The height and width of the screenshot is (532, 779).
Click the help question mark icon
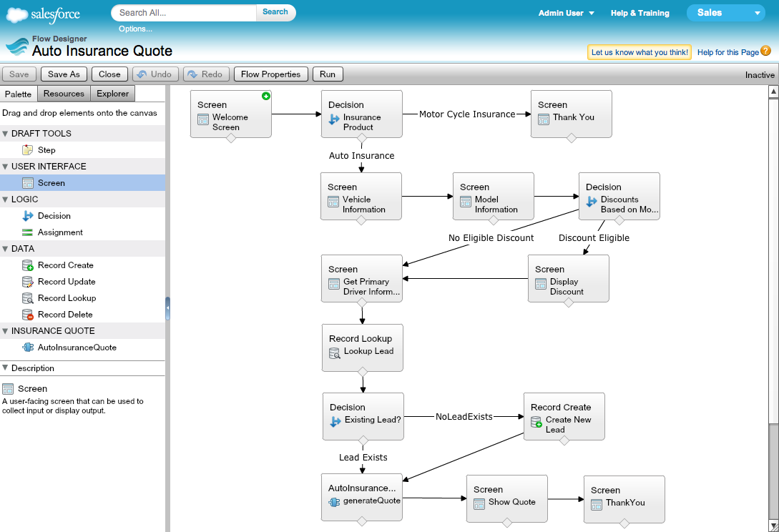click(x=765, y=51)
